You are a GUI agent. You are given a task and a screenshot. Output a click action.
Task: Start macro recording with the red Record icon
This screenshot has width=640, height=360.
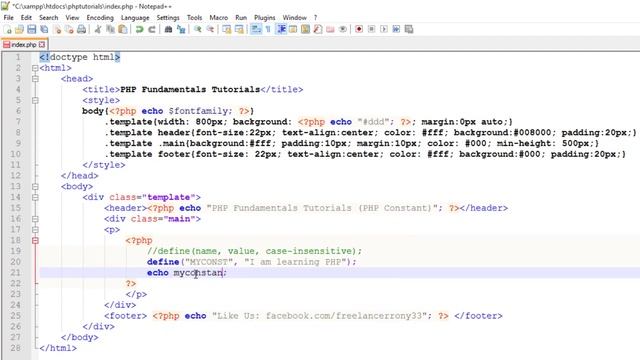point(359,29)
